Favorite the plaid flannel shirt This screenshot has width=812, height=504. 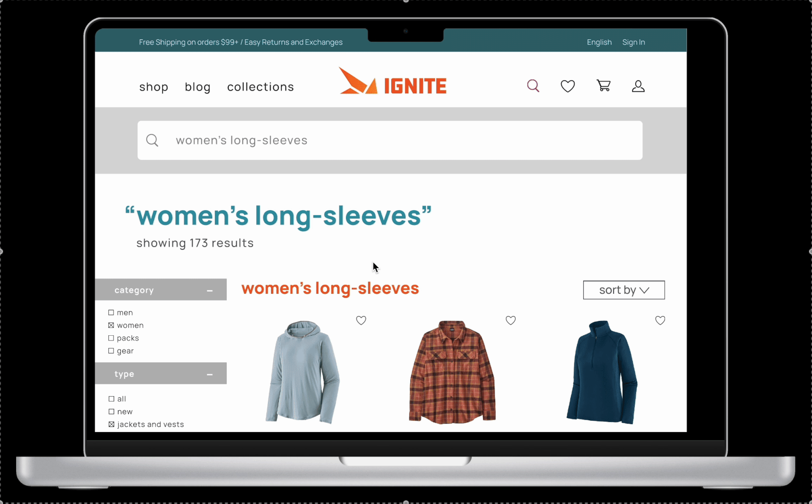click(x=510, y=320)
